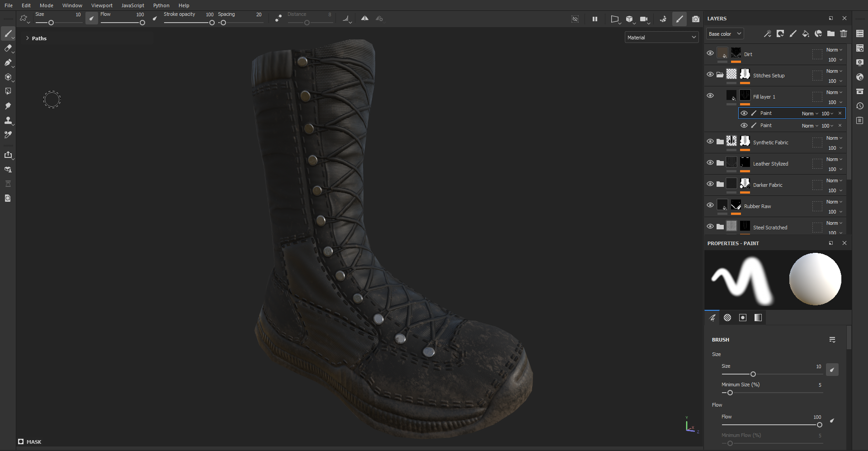
Task: Select the Polygon Fill tool
Action: [x=8, y=91]
